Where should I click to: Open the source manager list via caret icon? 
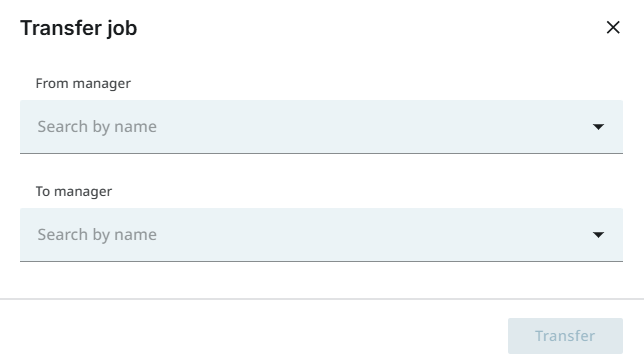pos(598,127)
